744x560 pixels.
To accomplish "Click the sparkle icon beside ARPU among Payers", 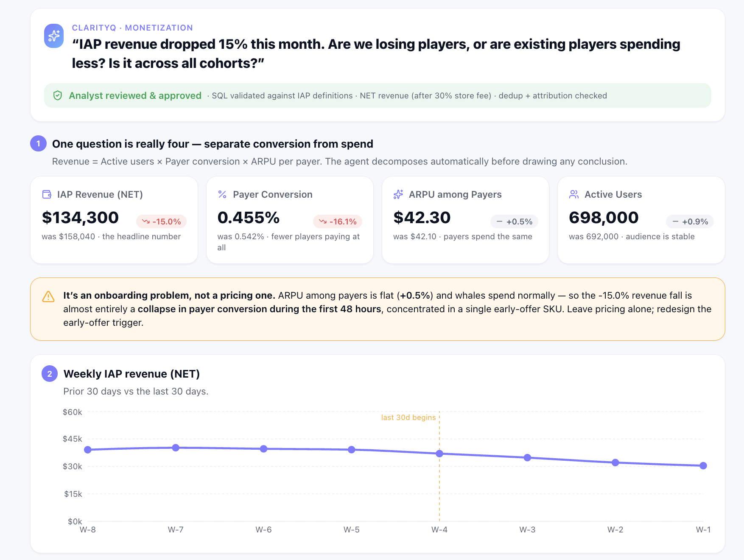I will coord(398,194).
